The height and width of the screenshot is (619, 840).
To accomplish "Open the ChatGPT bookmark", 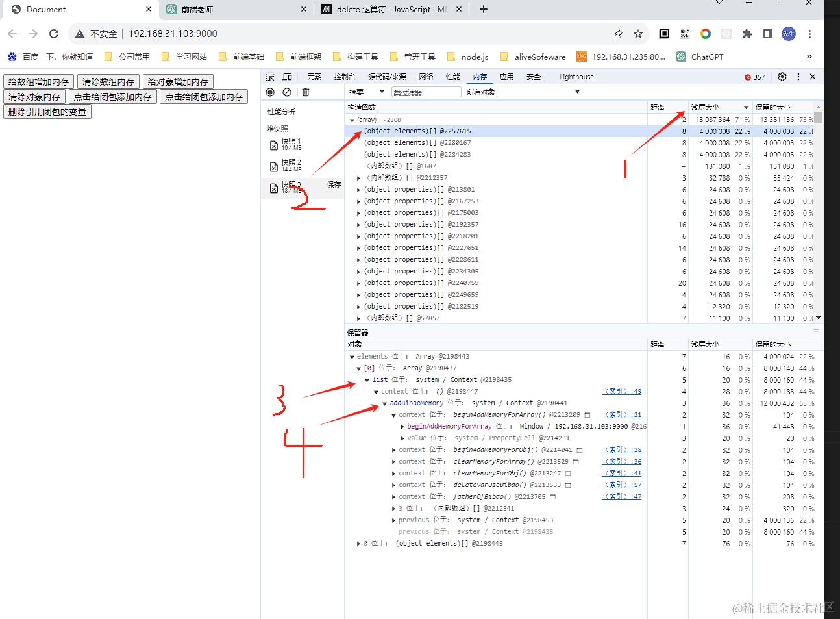I will click(x=700, y=57).
